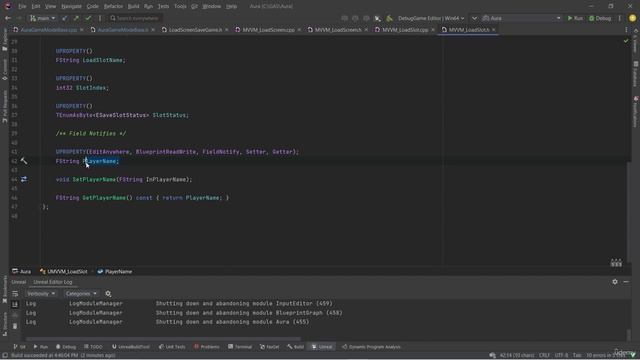Open the Bookmarks sidebar panel
This screenshot has width=640, height=360.
click(x=4, y=290)
